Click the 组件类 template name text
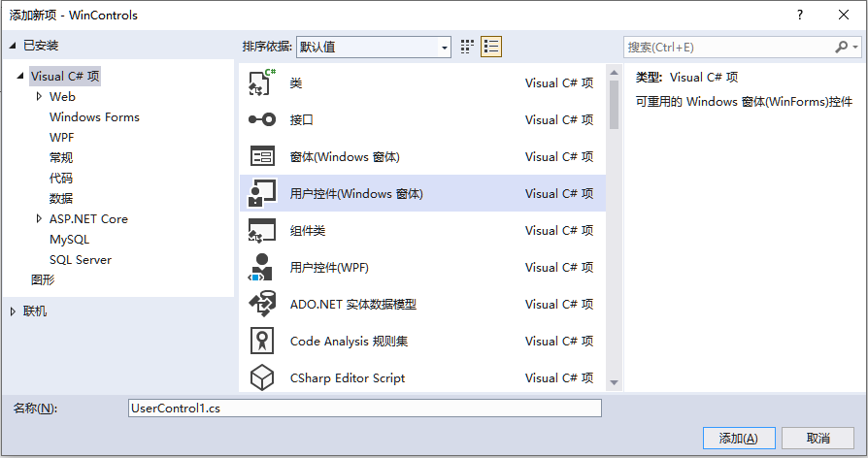This screenshot has width=868, height=458. click(x=308, y=230)
